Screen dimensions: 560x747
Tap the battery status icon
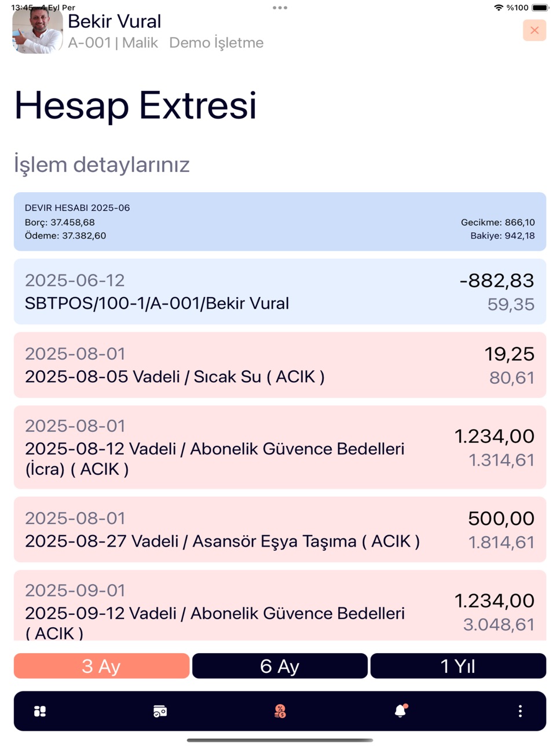(540, 8)
